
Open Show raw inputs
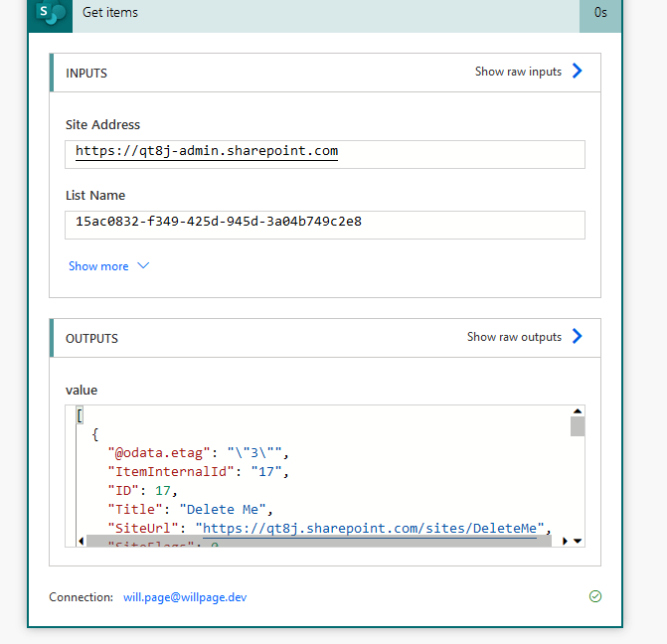[518, 72]
